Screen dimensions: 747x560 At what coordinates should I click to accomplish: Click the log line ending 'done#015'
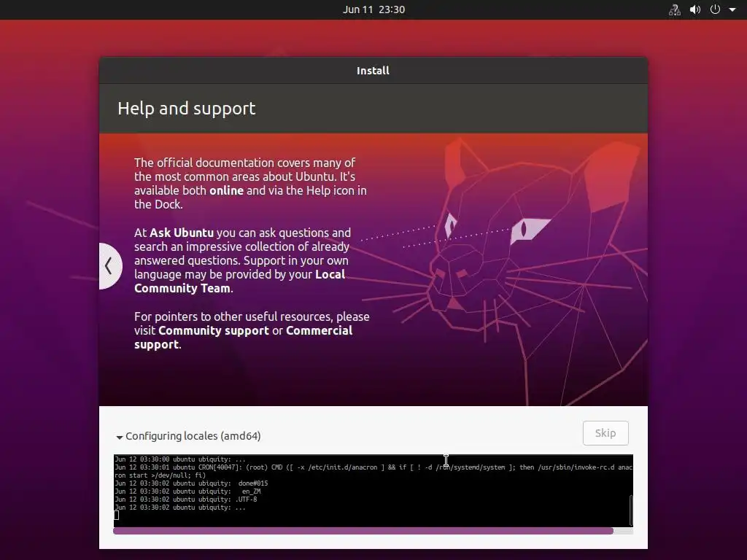coord(191,483)
